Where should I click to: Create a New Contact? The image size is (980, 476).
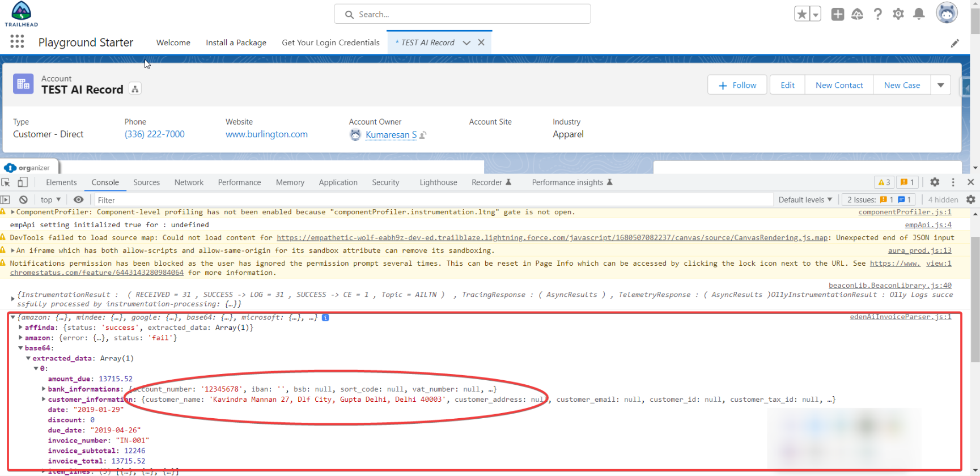tap(839, 85)
